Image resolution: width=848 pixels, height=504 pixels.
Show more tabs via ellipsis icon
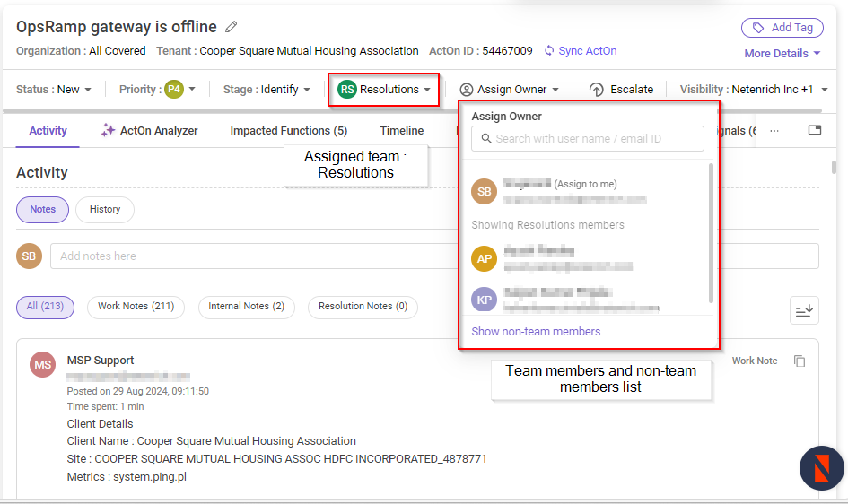(774, 131)
